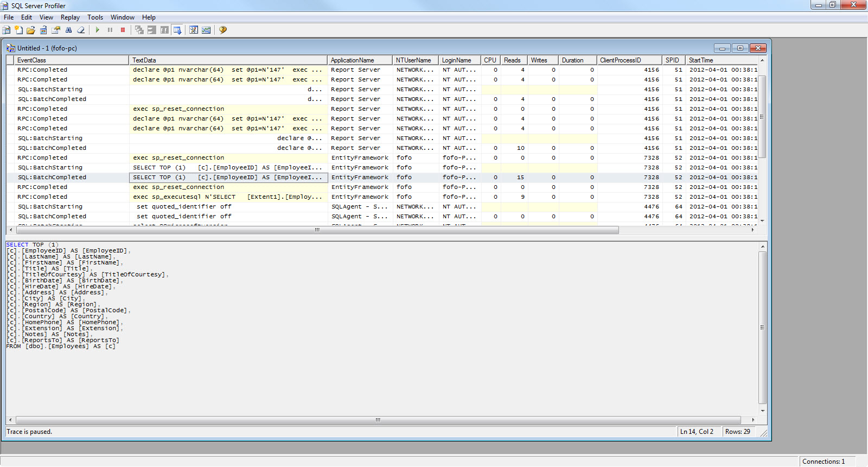This screenshot has height=467, width=868.
Task: Open trace Properties icon
Action: (56, 30)
